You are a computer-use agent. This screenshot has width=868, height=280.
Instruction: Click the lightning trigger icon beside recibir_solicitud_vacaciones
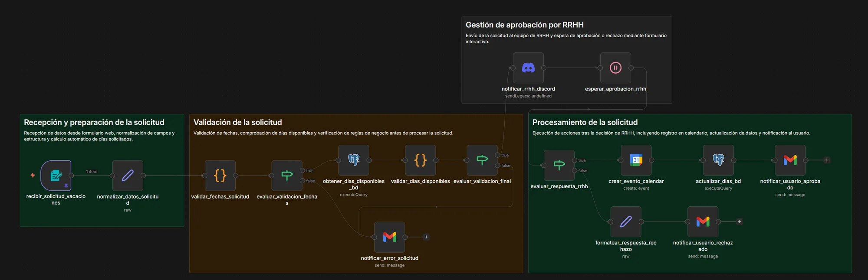pos(33,175)
